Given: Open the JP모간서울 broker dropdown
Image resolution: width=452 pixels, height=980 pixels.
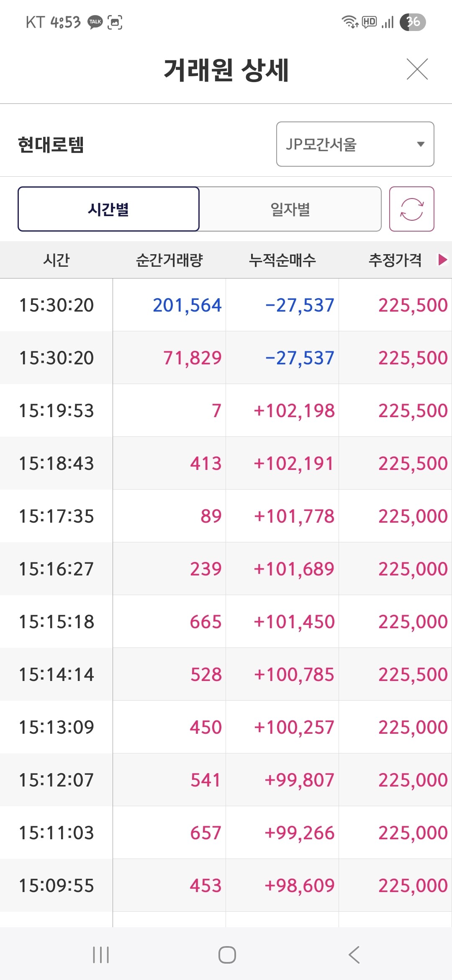Looking at the screenshot, I should click(355, 144).
